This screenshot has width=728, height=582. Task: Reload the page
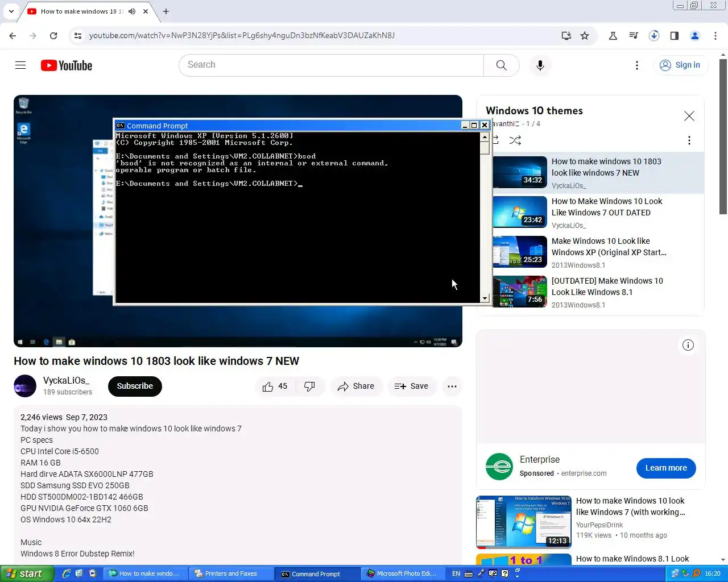[53, 35]
